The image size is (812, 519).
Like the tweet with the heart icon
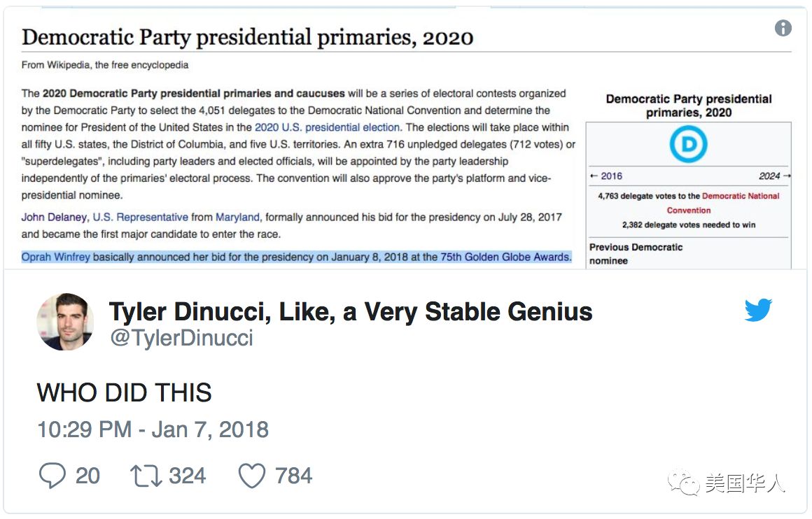252,476
